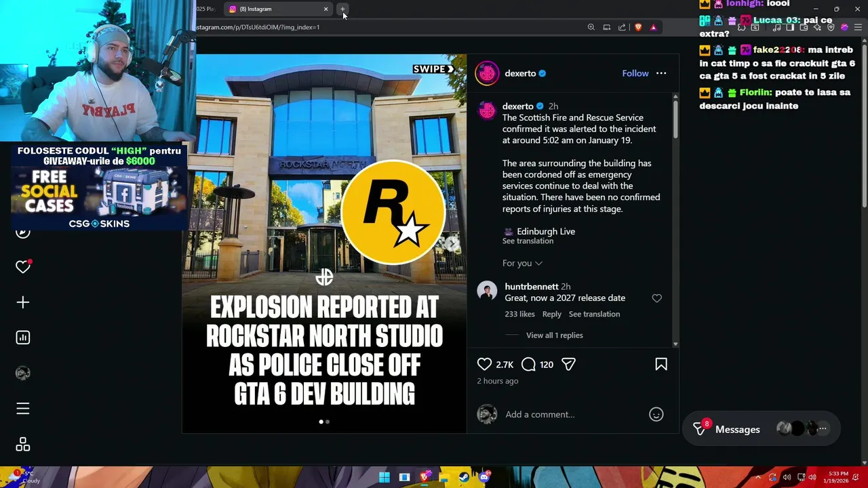Image resolution: width=868 pixels, height=488 pixels.
Task: Click zoom magnifier icon in address bar
Action: click(591, 27)
